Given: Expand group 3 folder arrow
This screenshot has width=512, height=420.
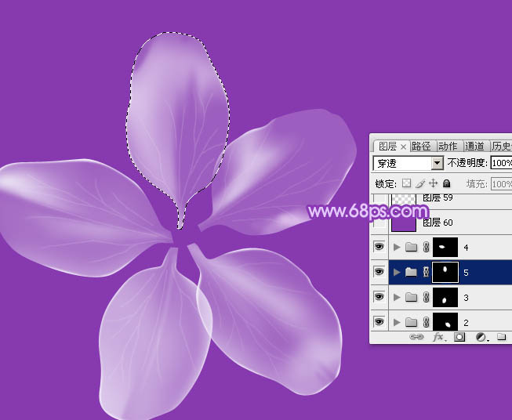Looking at the screenshot, I should tap(397, 298).
